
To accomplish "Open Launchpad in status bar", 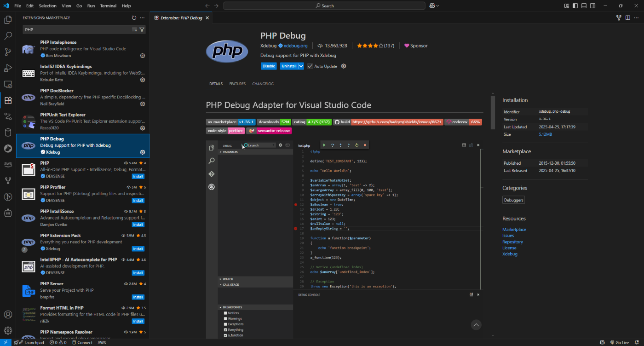I will click(x=31, y=342).
